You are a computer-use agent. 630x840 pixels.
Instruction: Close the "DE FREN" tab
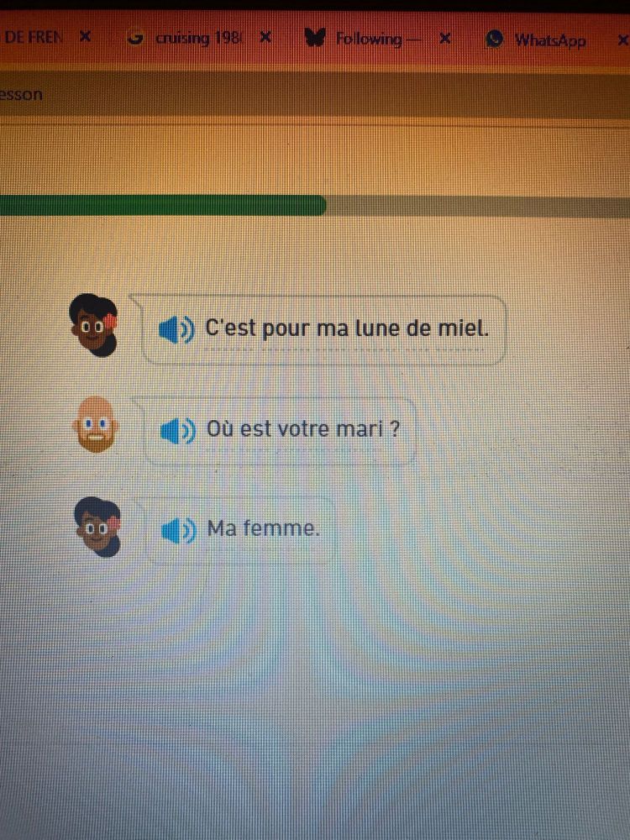85,37
